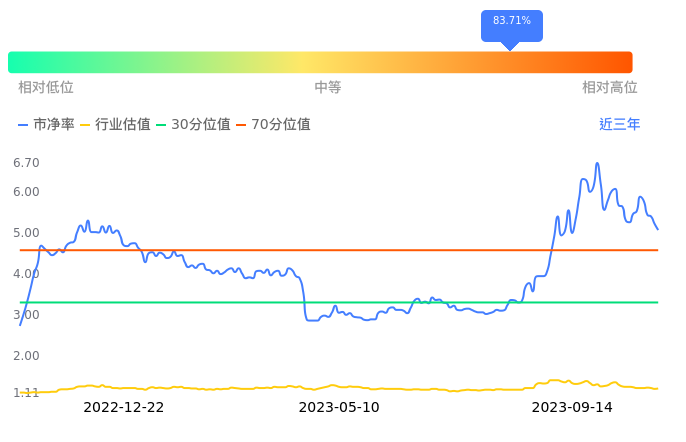This screenshot has height=442, width=686.
Task: Hide the 70分位值 legend series
Action: click(272, 125)
